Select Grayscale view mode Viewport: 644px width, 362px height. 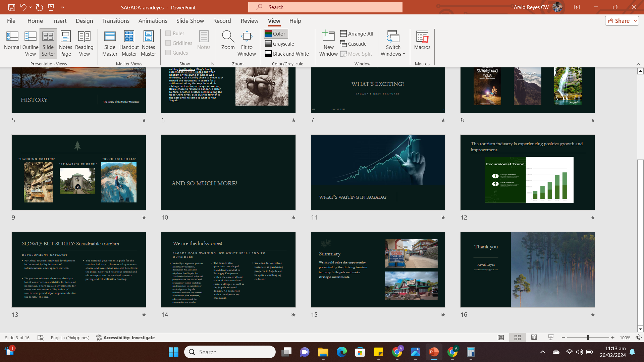[279, 44]
